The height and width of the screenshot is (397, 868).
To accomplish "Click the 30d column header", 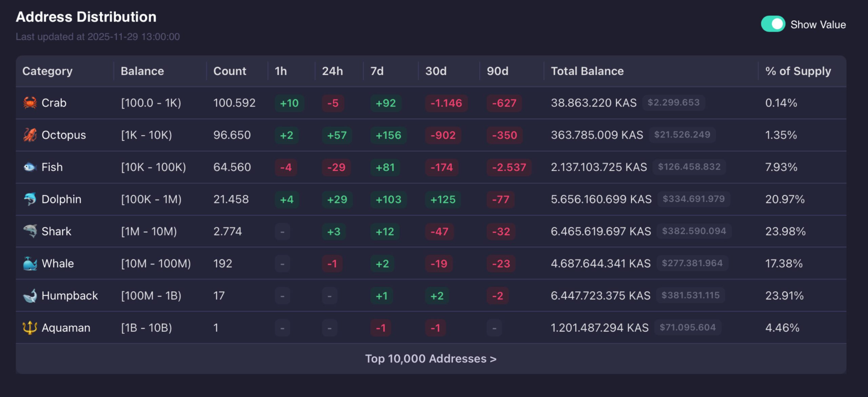I will coord(436,71).
